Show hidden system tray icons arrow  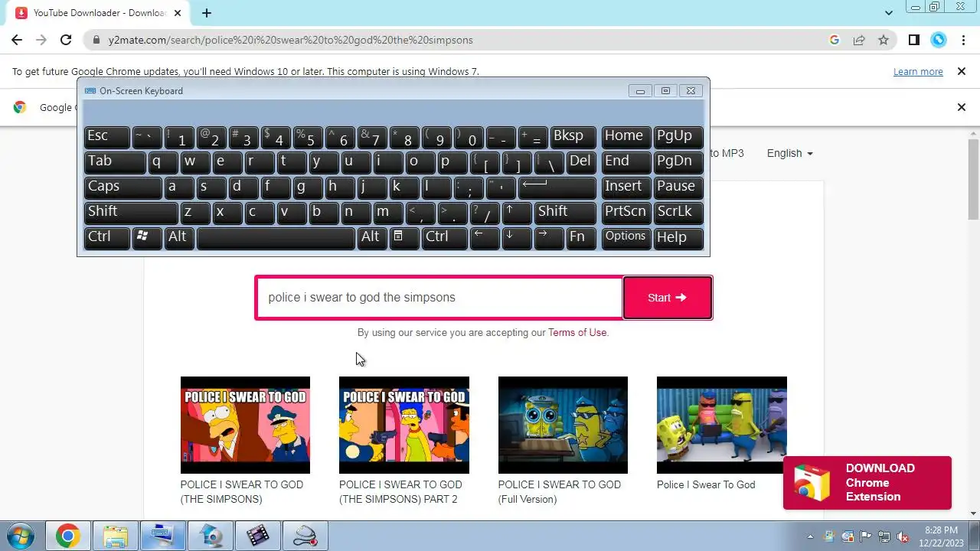pos(810,536)
